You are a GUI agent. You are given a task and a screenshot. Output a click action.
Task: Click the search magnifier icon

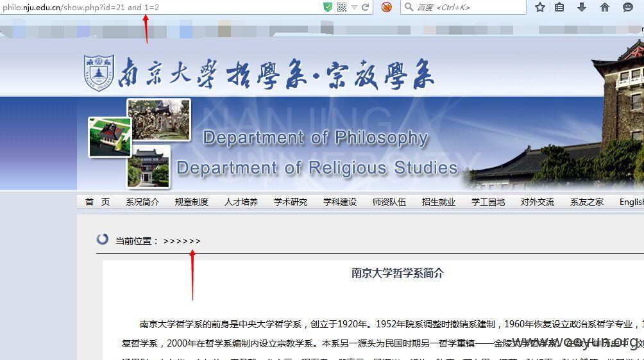point(409,7)
